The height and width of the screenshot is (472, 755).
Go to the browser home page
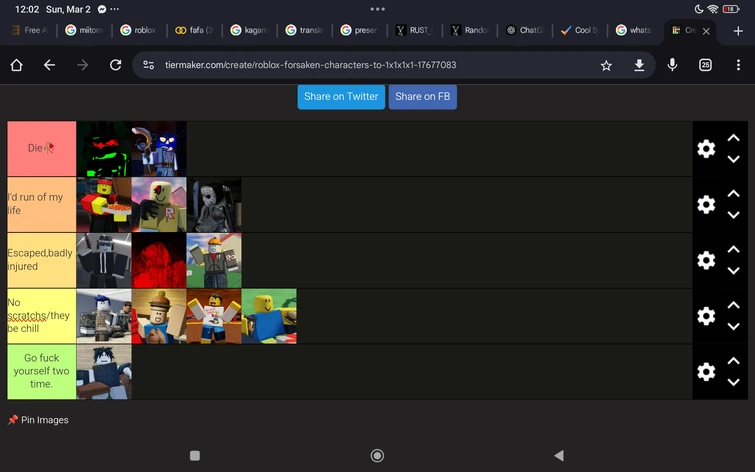[16, 65]
